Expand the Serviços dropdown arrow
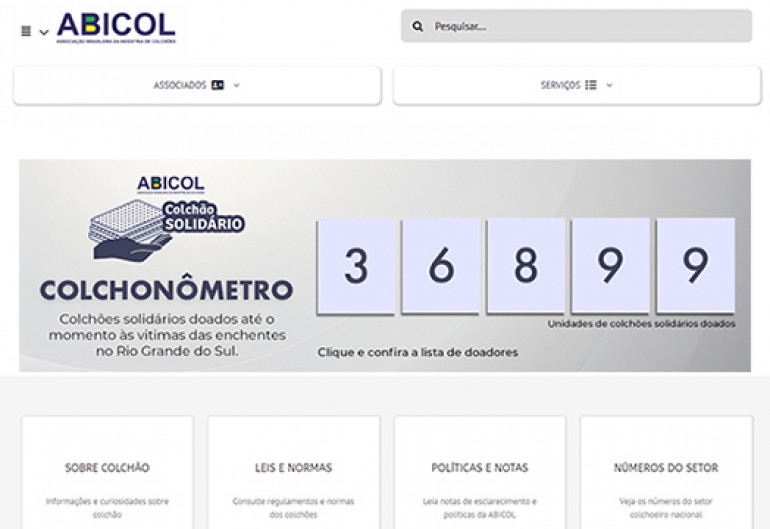This screenshot has width=770, height=529. [x=609, y=86]
